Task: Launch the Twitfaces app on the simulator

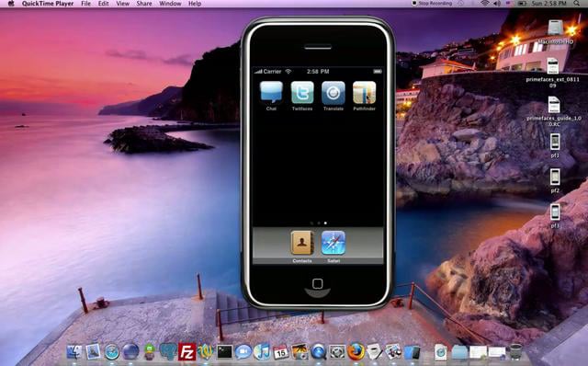Action: (302, 92)
